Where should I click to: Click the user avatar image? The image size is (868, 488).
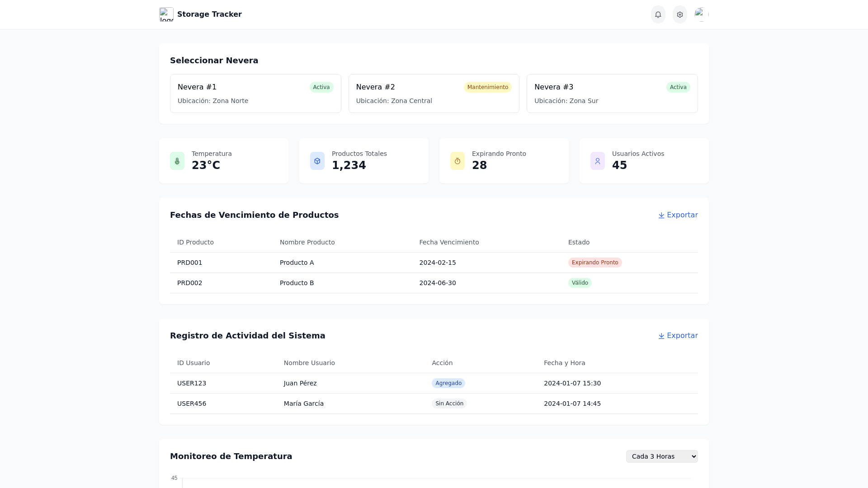(701, 14)
